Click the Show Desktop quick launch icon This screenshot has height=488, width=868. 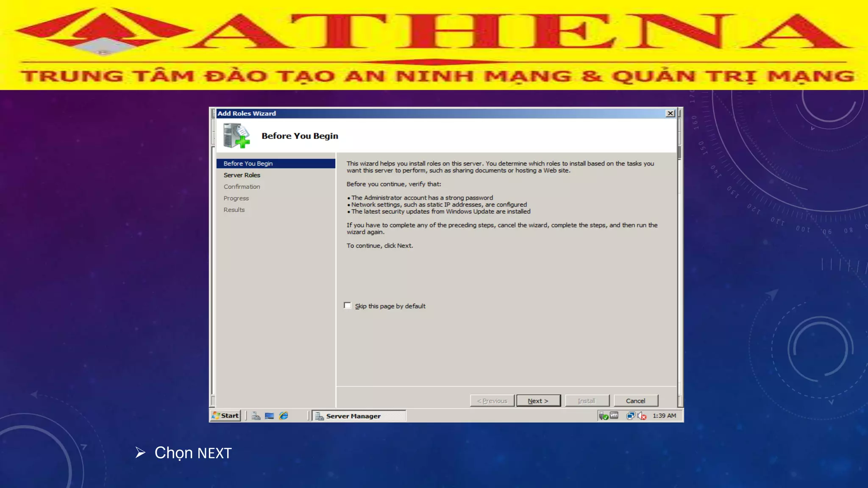pyautogui.click(x=270, y=416)
